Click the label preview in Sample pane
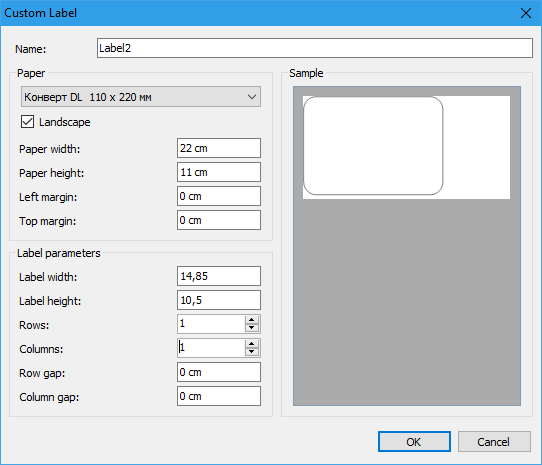Viewport: 542px width, 465px height. coord(373,146)
